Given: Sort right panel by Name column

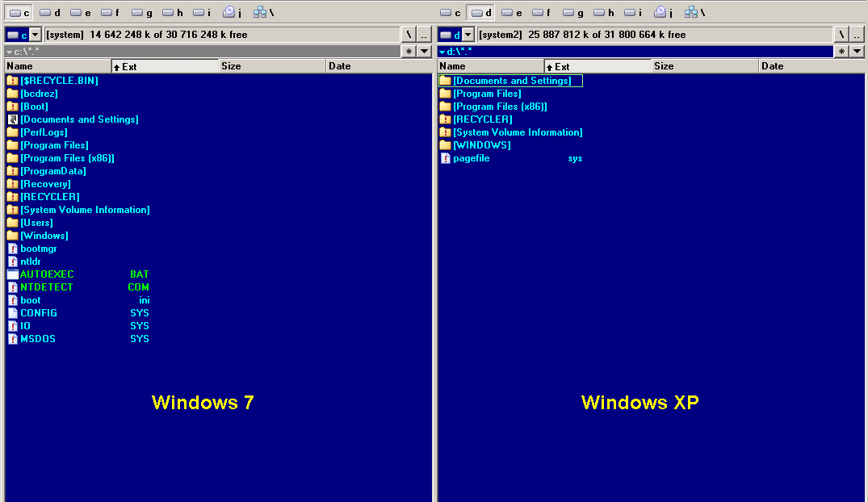Looking at the screenshot, I should point(491,66).
